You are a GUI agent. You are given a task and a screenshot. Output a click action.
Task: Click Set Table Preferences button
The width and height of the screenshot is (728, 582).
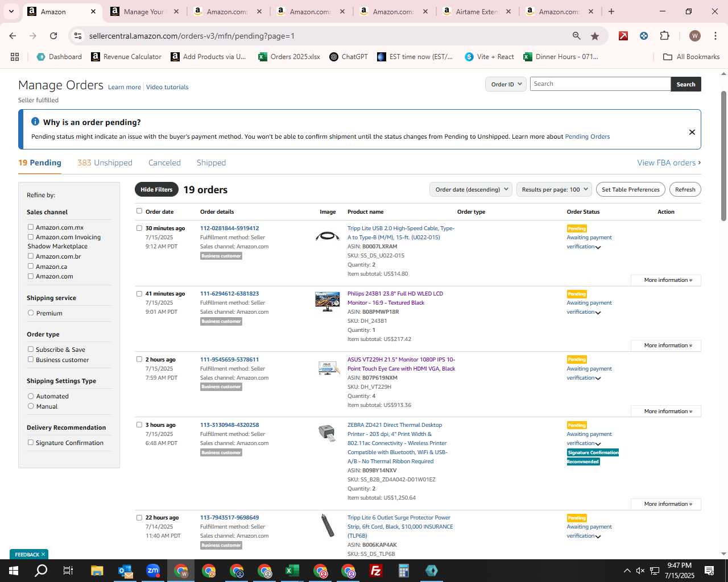coord(631,189)
